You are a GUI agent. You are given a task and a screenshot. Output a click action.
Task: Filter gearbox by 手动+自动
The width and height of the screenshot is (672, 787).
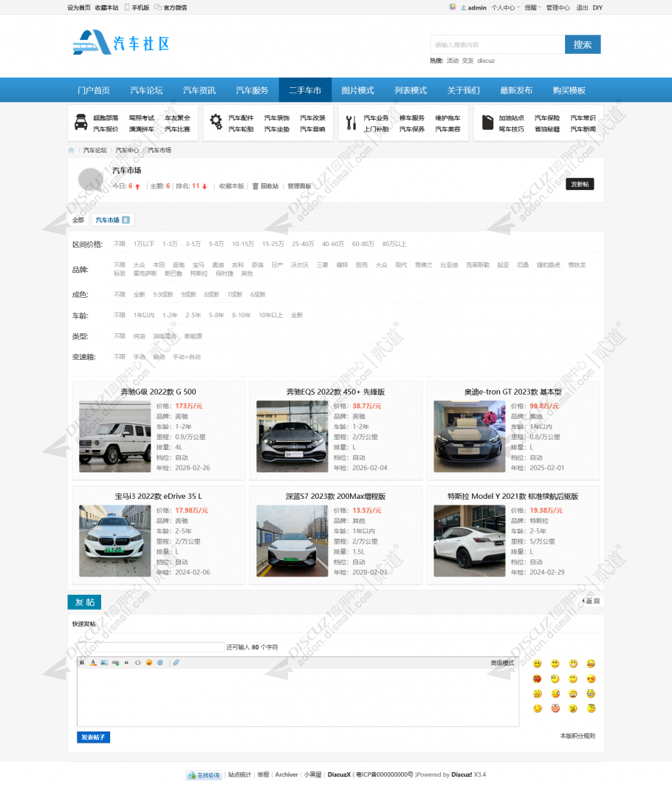(187, 357)
